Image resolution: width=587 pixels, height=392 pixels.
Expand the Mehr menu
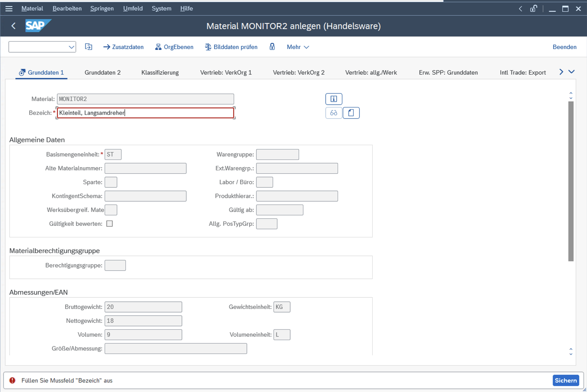[x=298, y=47]
